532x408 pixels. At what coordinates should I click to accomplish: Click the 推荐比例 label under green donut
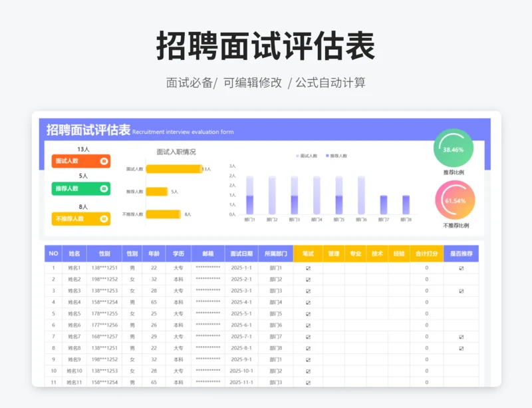[454, 172]
